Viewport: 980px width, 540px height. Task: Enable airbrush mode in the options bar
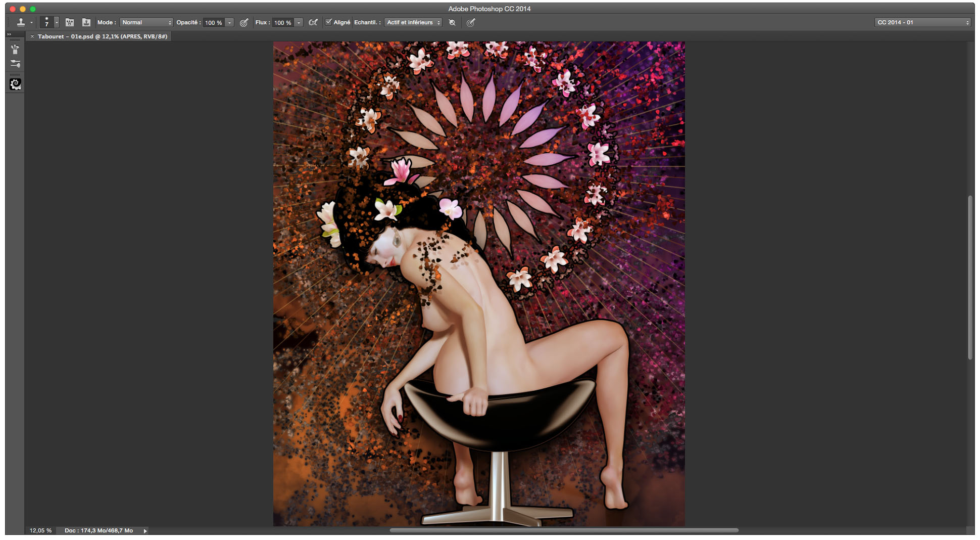[313, 22]
